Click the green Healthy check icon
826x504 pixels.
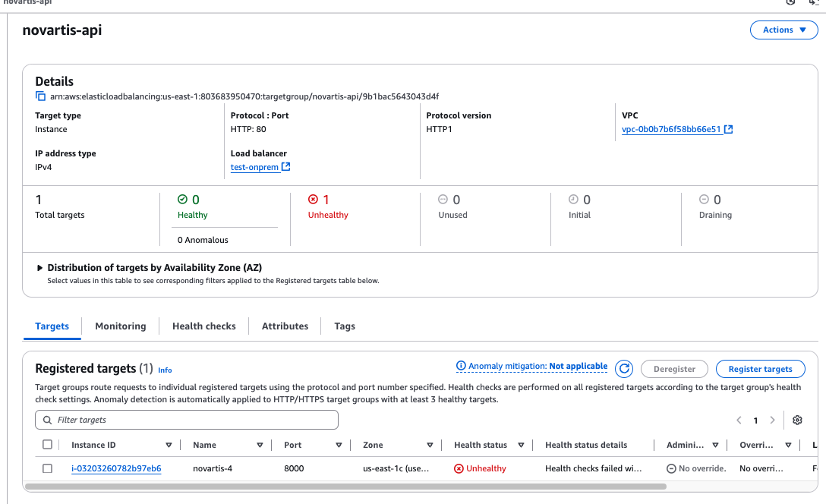tap(182, 199)
